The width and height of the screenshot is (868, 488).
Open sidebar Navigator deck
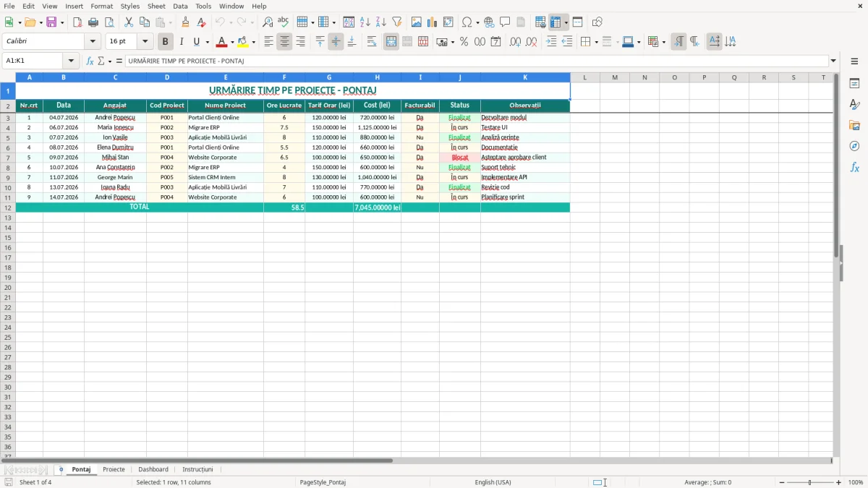pos(854,146)
